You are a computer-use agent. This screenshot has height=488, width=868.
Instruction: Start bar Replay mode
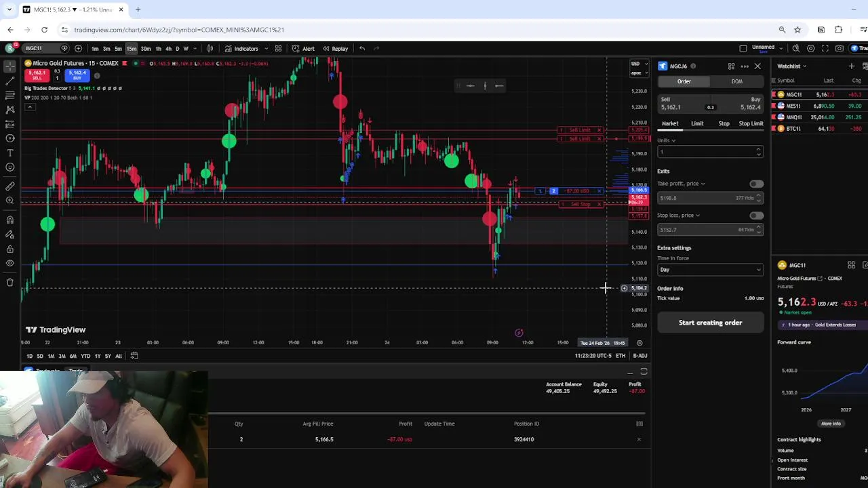pos(335,48)
